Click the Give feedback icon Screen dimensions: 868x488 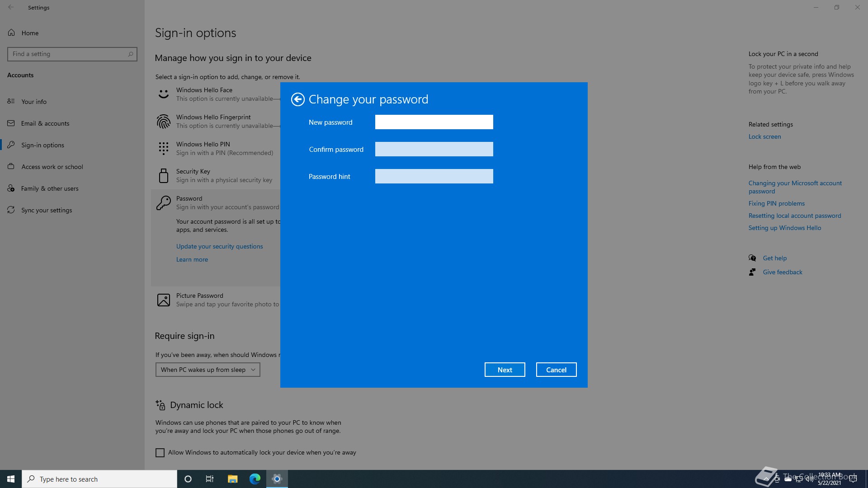752,272
